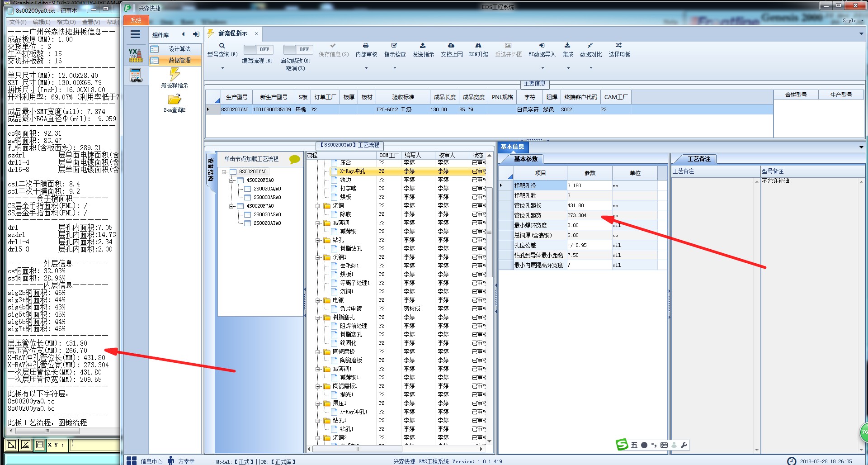Click 数据对比 compare tool
This screenshot has height=465, width=868.
(x=591, y=50)
